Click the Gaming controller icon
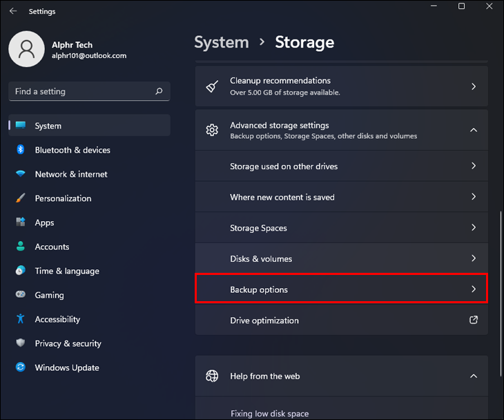 click(x=21, y=295)
